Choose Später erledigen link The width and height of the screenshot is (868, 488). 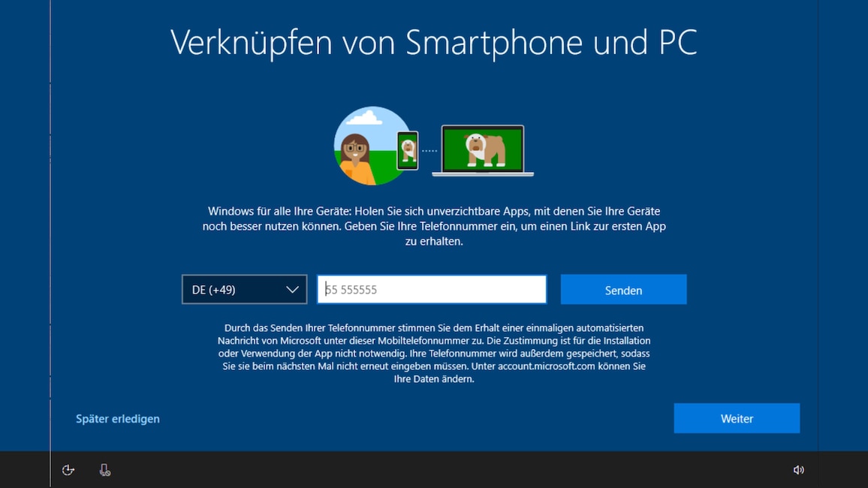coord(117,419)
